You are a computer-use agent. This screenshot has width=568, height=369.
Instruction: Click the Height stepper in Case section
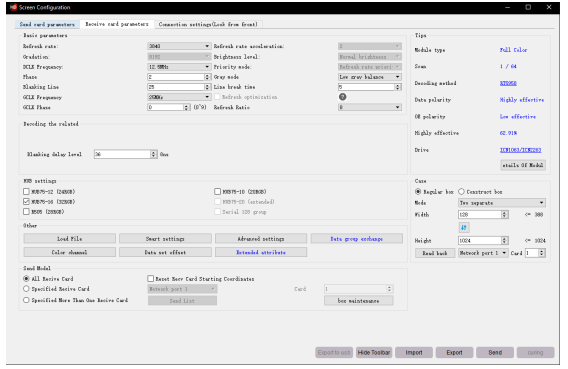[x=505, y=240]
